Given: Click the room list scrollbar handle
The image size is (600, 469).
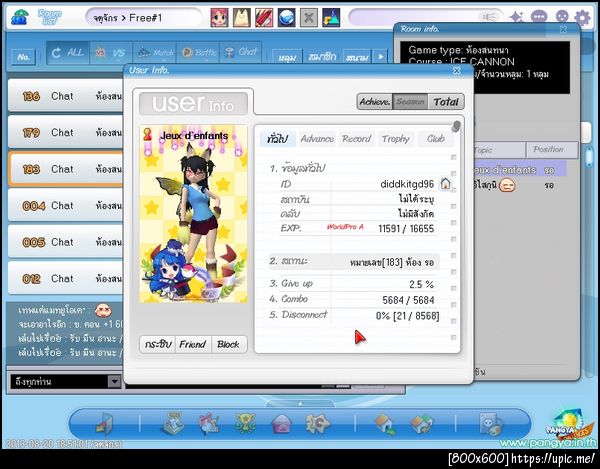Looking at the screenshot, I should pyautogui.click(x=590, y=155).
